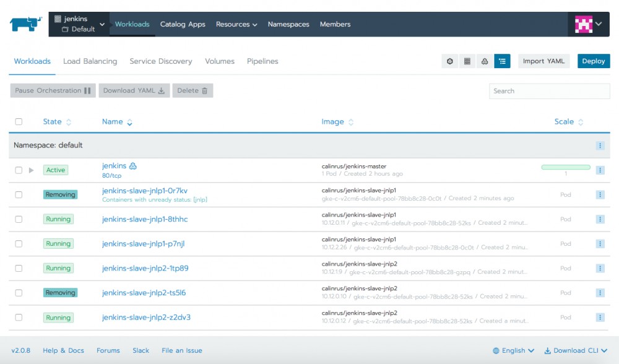Open the options menu for Namespace: default
This screenshot has width=619, height=364.
[x=599, y=145]
